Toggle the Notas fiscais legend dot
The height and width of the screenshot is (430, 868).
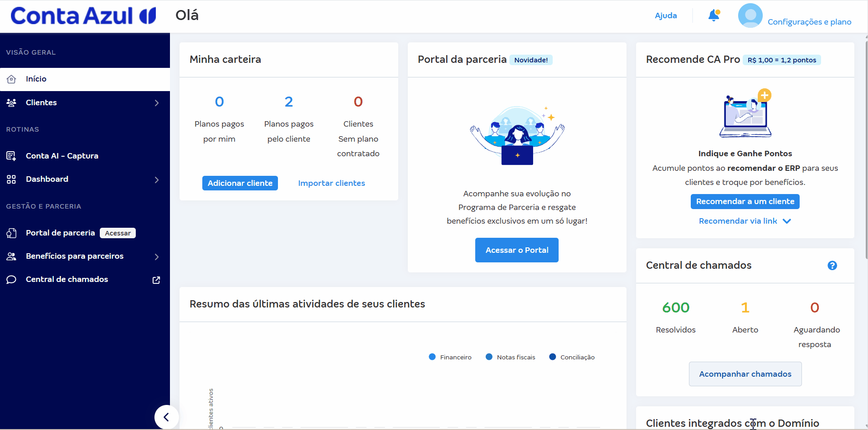coord(489,357)
